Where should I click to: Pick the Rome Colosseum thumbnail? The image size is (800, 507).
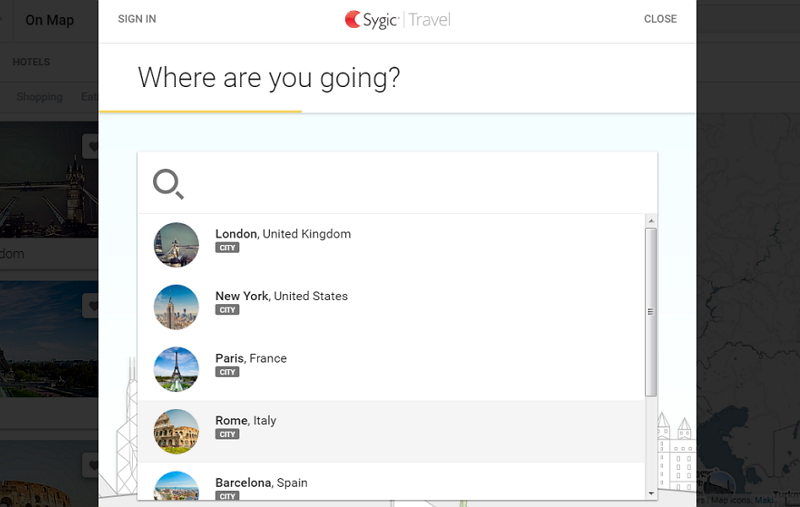[176, 431]
